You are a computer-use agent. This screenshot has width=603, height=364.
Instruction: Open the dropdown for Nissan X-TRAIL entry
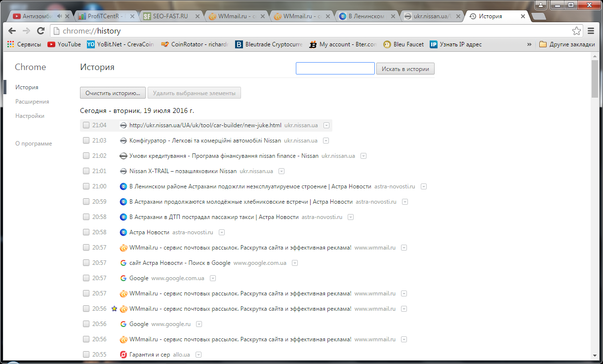281,171
